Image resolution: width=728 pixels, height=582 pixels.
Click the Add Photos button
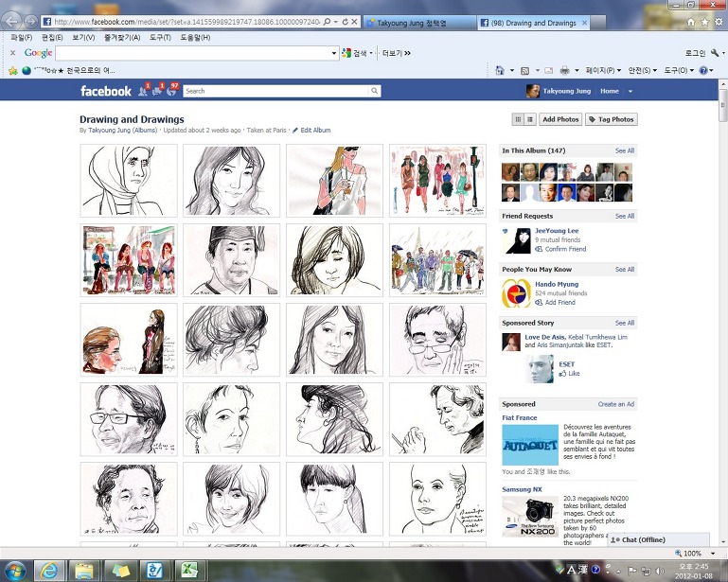(x=560, y=119)
